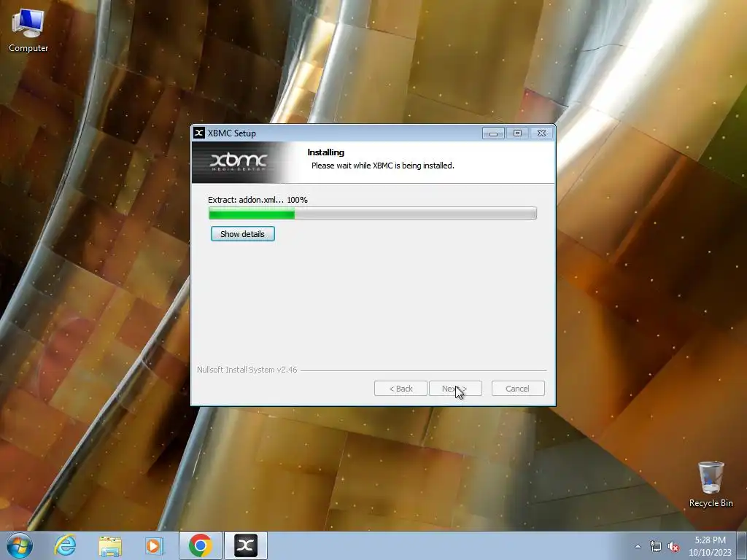Cancel the XBMC installation
This screenshot has height=560, width=747.
518,389
